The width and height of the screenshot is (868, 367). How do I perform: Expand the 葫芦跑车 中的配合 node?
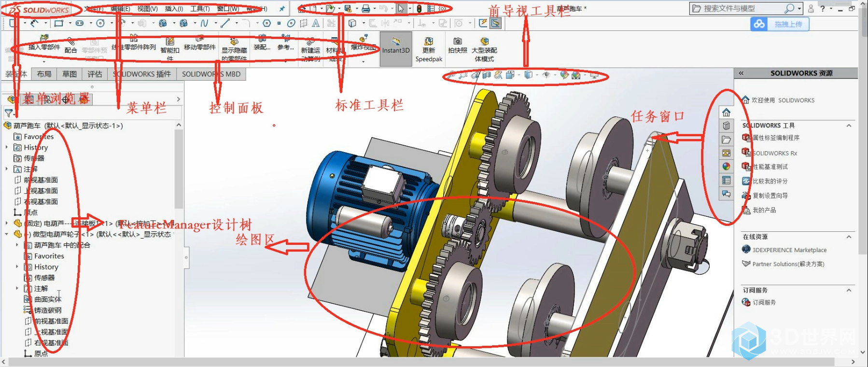pyautogui.click(x=17, y=245)
